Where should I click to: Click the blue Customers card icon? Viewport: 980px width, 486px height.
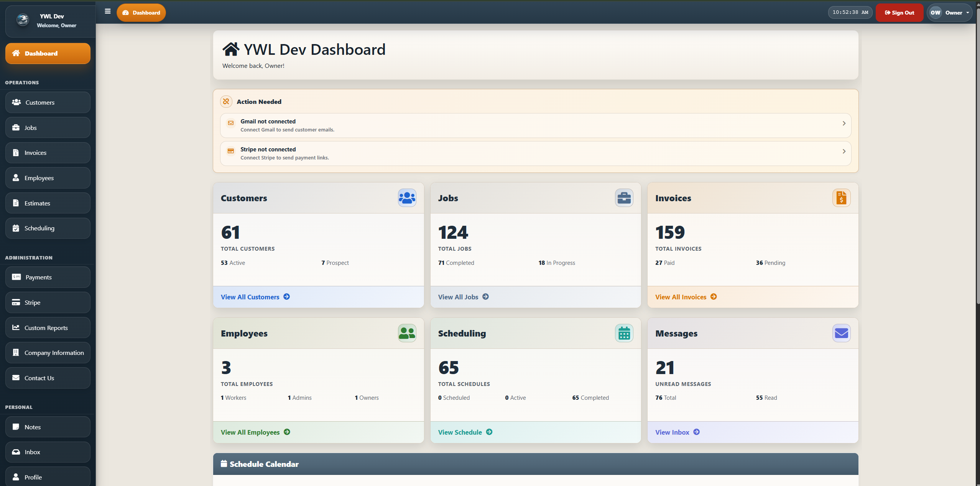pos(407,198)
